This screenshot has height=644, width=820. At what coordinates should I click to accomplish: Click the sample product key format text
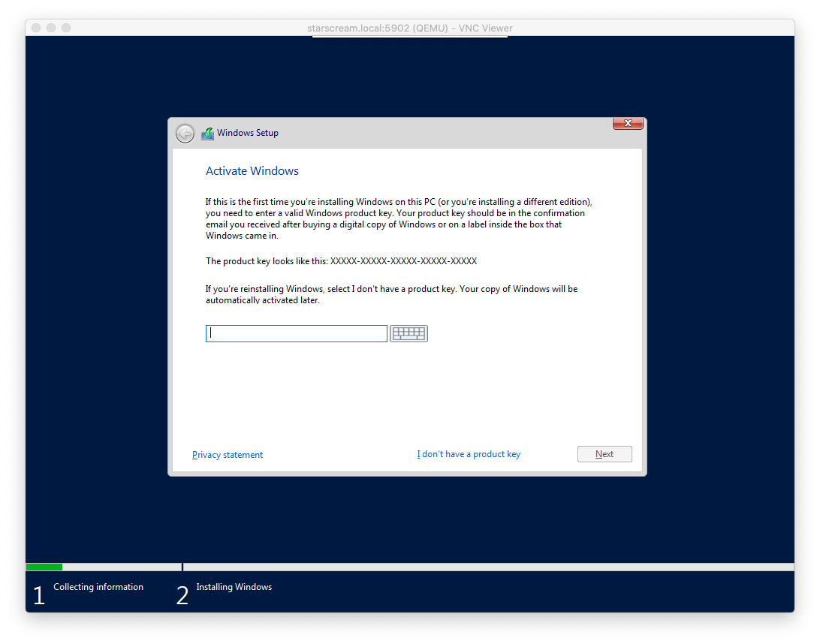(403, 261)
